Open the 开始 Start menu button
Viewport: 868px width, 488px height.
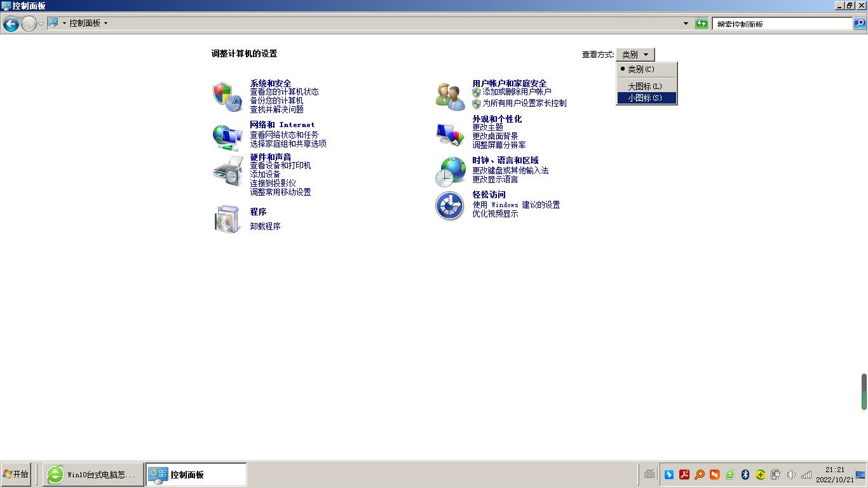tap(17, 474)
